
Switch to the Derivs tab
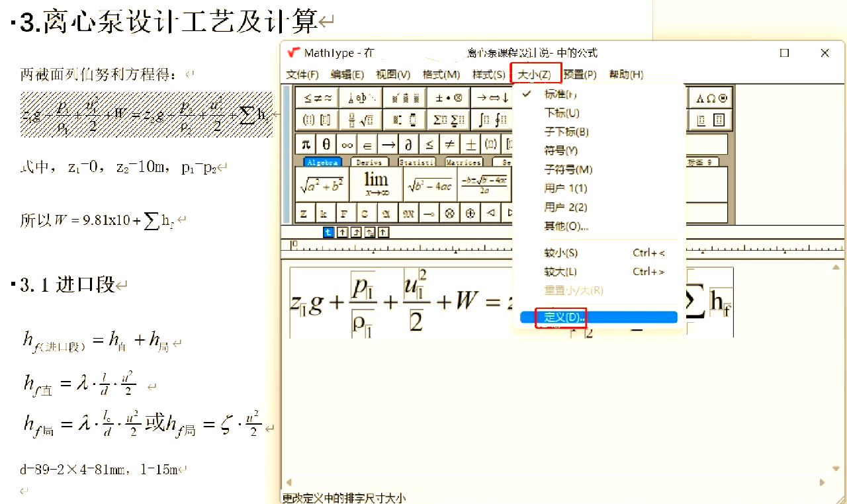(370, 162)
